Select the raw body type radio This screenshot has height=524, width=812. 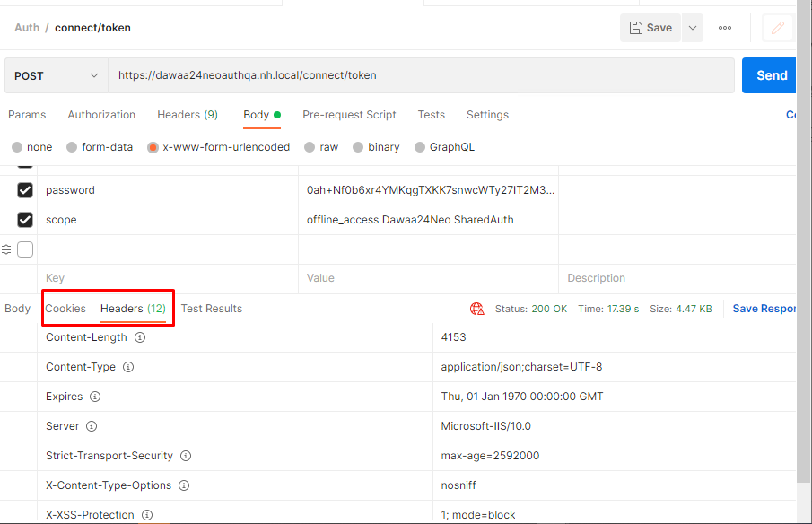click(x=310, y=147)
